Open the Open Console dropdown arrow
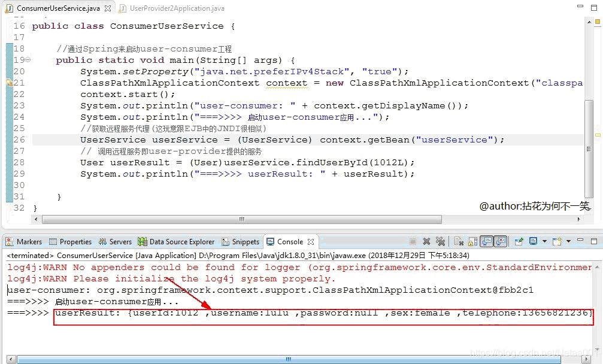The image size is (603, 364). [x=568, y=241]
